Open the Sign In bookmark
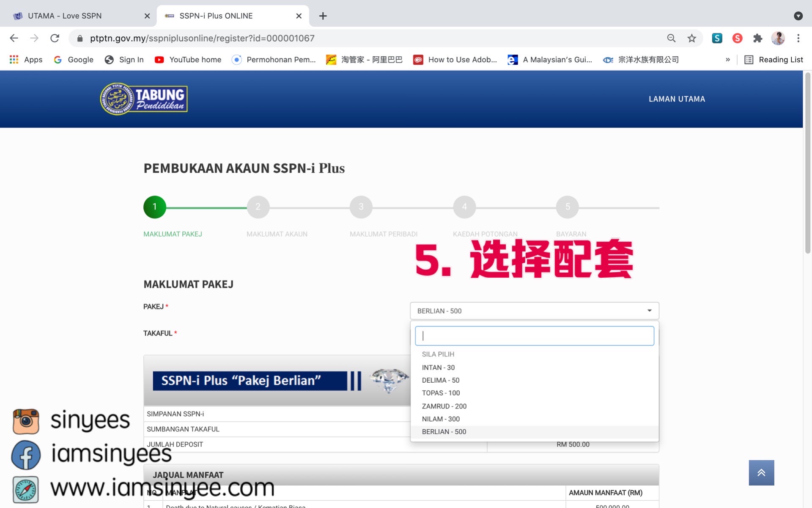 tap(124, 60)
